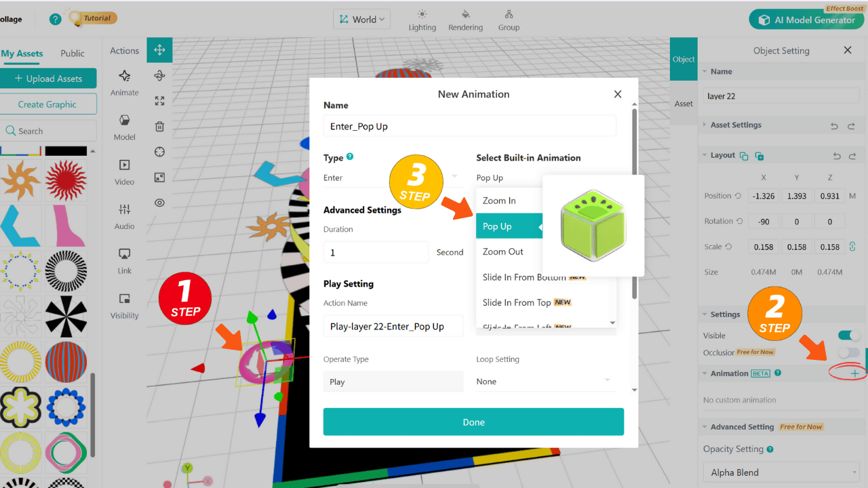868x488 pixels.
Task: Click the trash delete icon in the side toolbar
Action: [159, 126]
